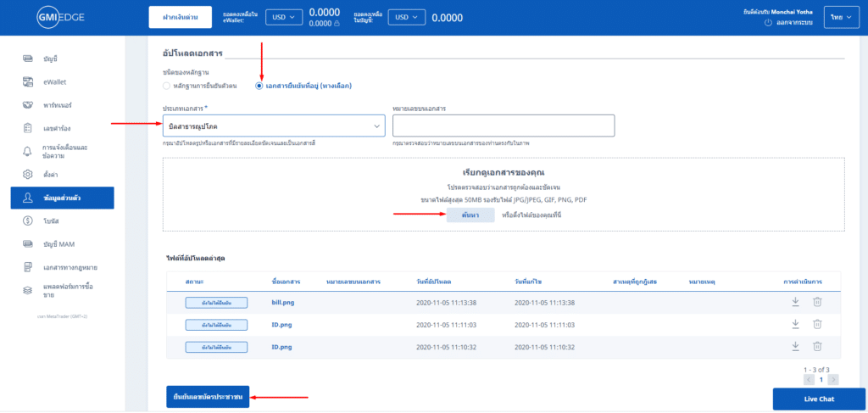The width and height of the screenshot is (868, 413).
Task: Click the document number input field
Action: coord(504,126)
